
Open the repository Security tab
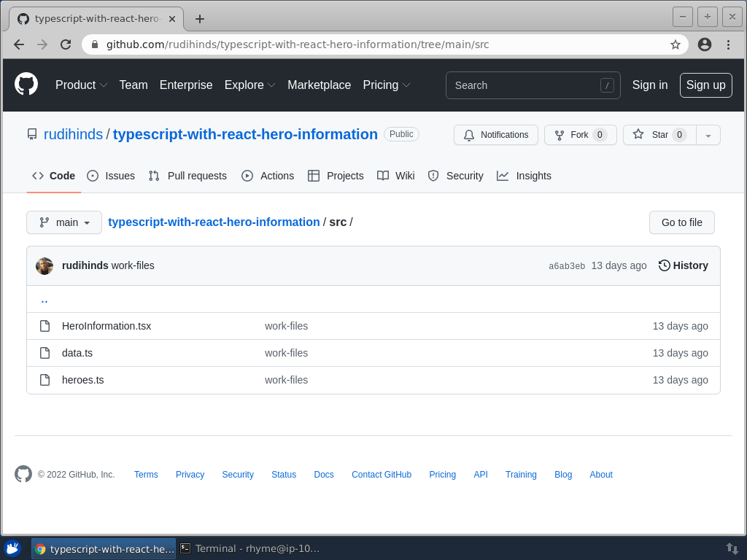(x=456, y=176)
